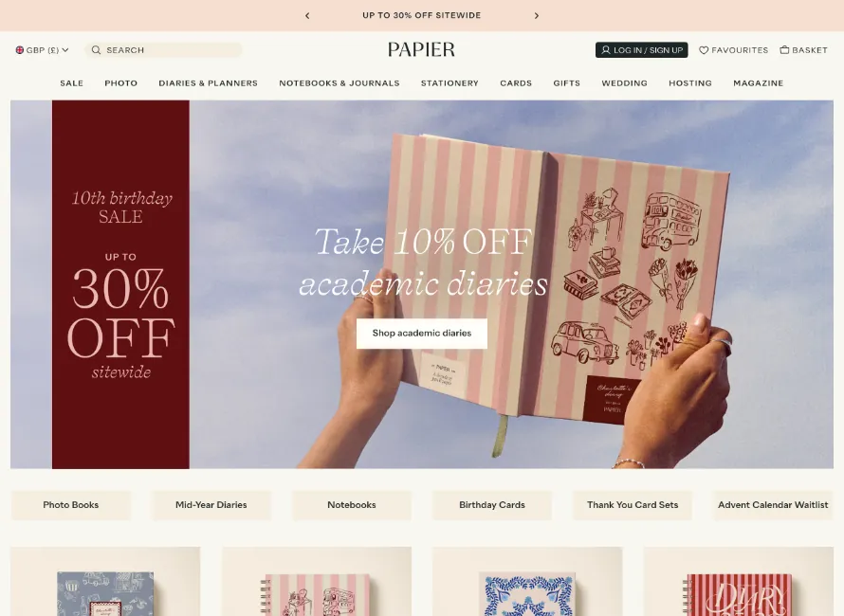Image resolution: width=844 pixels, height=616 pixels.
Task: Open the Basket bag icon
Action: coord(784,50)
